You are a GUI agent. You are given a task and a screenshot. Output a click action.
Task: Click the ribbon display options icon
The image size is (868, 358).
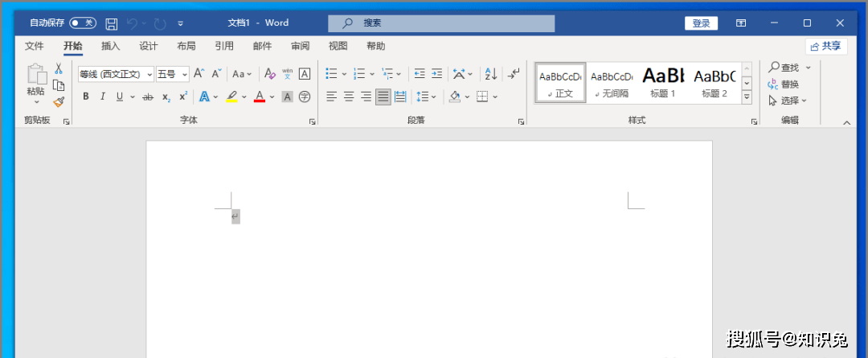pos(741,23)
